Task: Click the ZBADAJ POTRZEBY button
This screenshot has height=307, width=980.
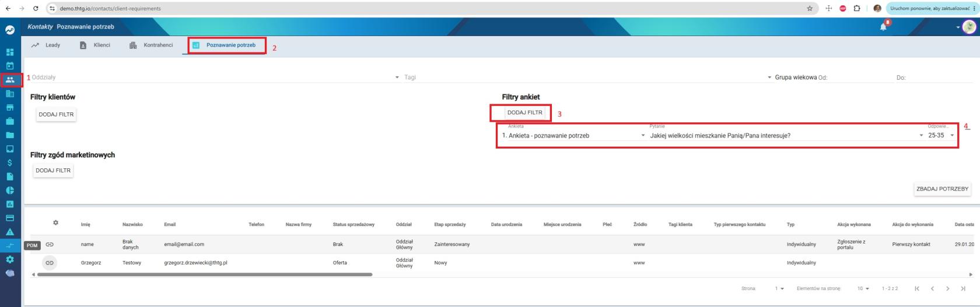Action: click(x=942, y=189)
